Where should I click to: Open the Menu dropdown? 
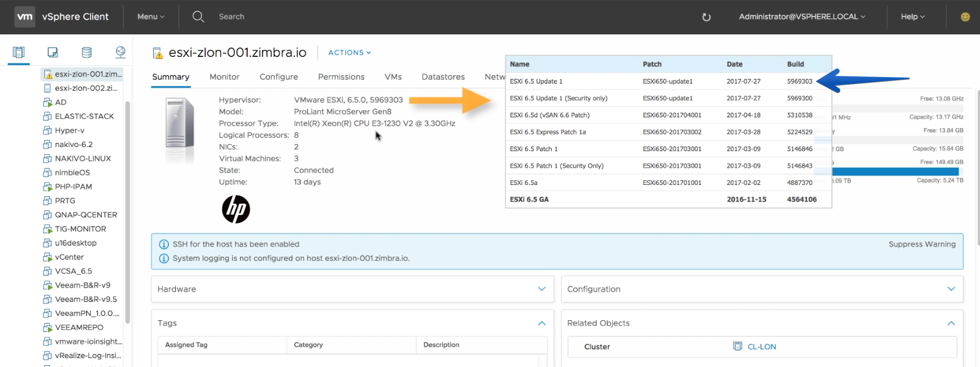150,17
